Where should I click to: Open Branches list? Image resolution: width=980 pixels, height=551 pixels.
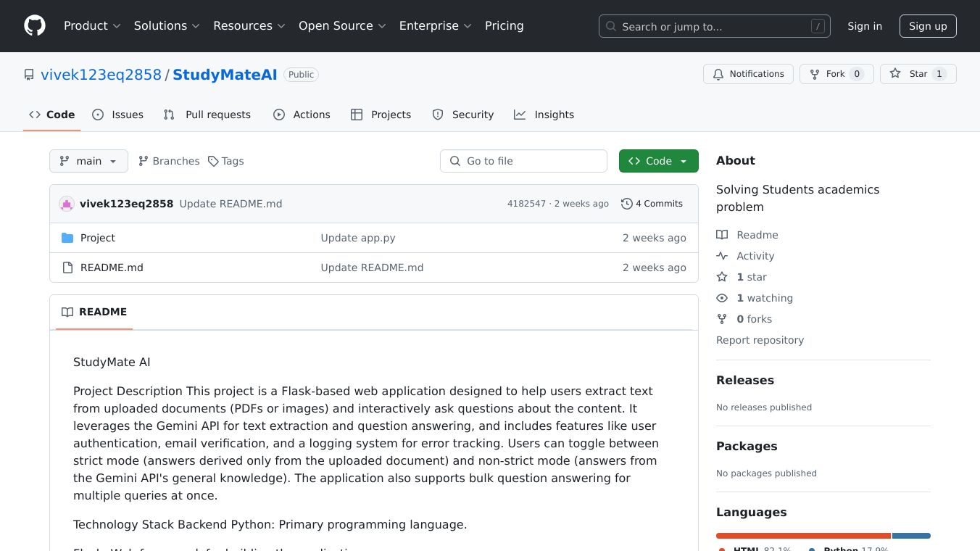pyautogui.click(x=169, y=161)
